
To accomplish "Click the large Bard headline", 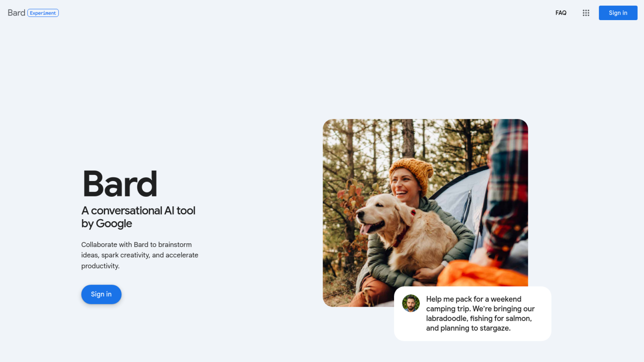I will pos(120,184).
